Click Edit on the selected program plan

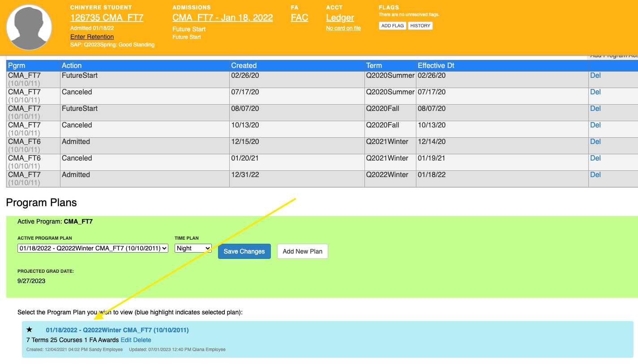(x=126, y=340)
